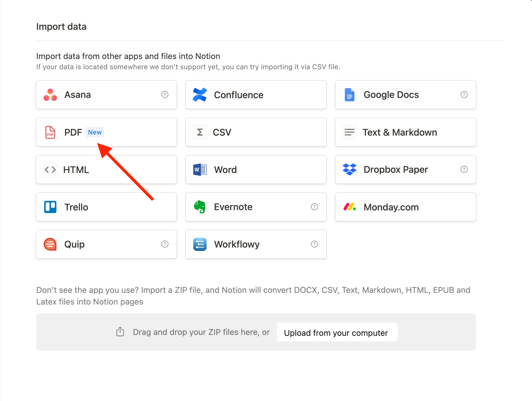Click "Import data from other apps" text
Image resolution: width=532 pixels, height=401 pixels.
[128, 56]
